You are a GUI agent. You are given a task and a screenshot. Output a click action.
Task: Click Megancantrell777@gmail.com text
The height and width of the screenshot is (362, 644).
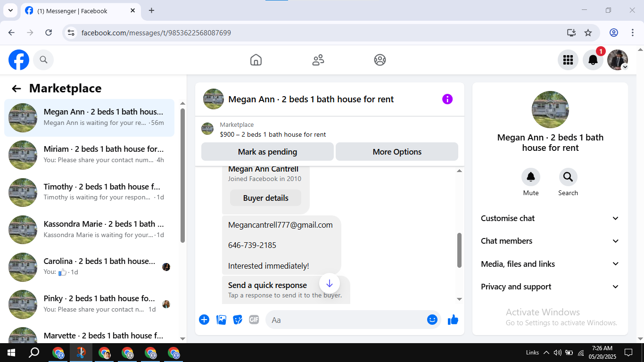(x=281, y=225)
